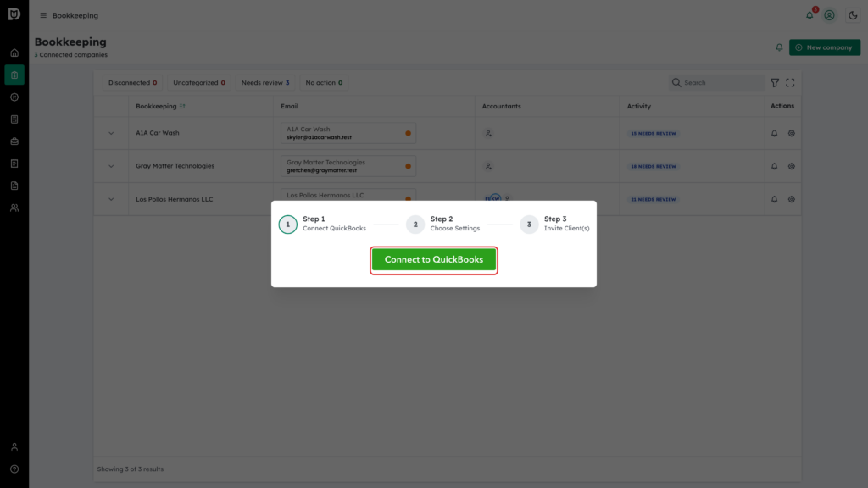The image size is (868, 488).
Task: Open Gray Matter Technologies email selector box
Action: pyautogui.click(x=348, y=166)
